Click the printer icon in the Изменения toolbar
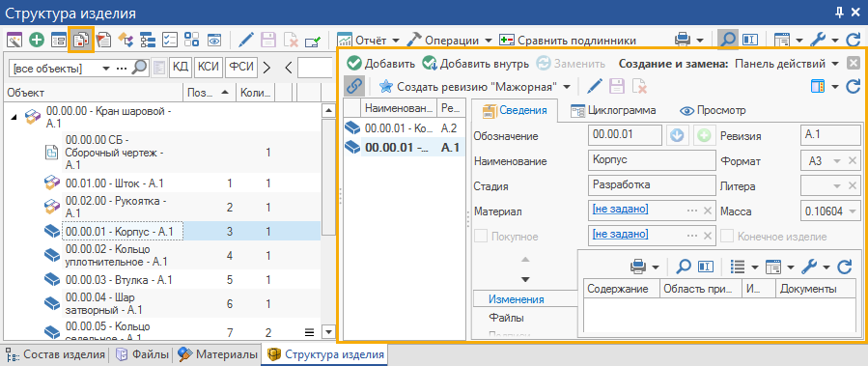Viewport: 868px width, 366px height. (x=639, y=267)
